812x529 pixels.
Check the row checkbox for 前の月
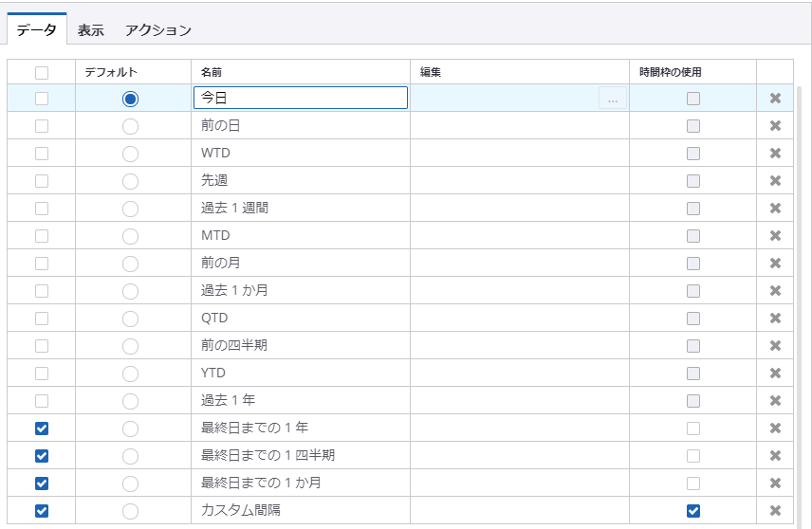[x=41, y=264]
